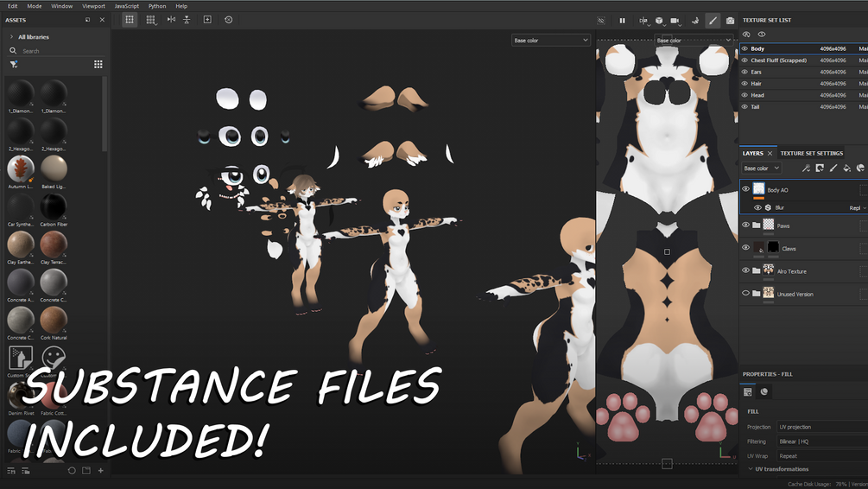The image size is (868, 489).
Task: Click the horizontal mirror toolbar icon
Action: (171, 19)
